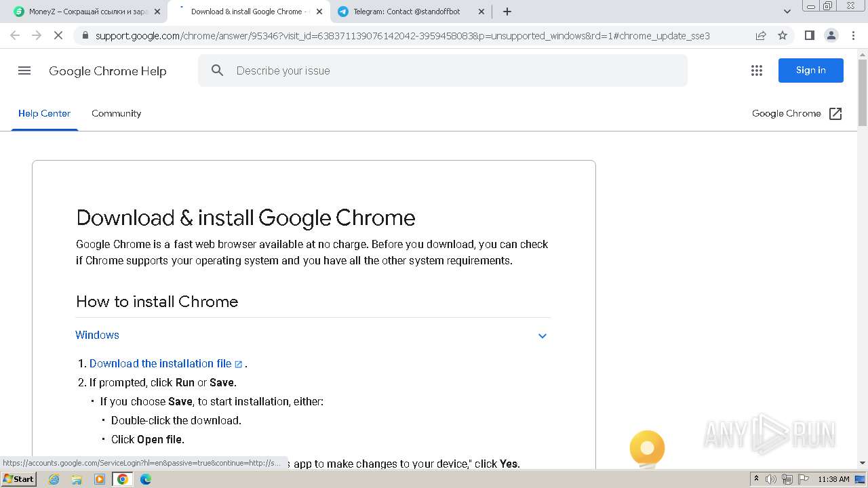The image size is (868, 488).
Task: Click the yellow lightbulb feedback icon
Action: coord(647,449)
